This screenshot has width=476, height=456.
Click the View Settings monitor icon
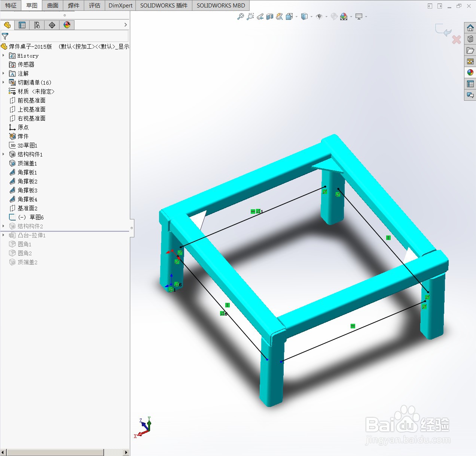pos(359,16)
